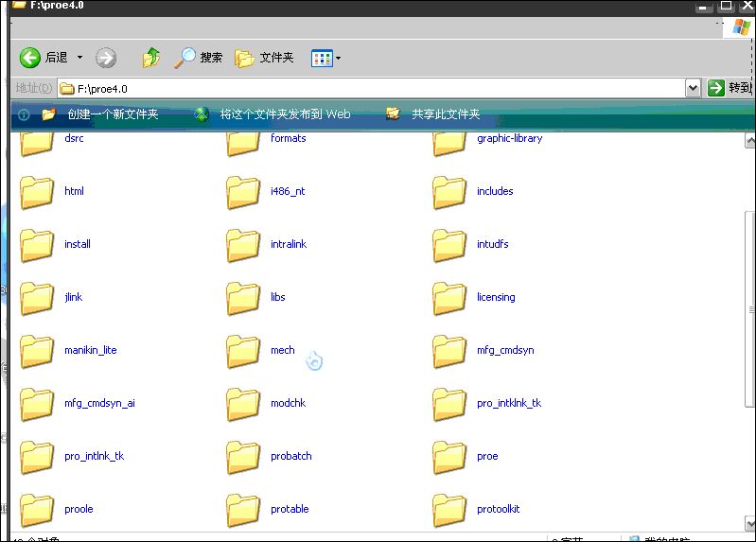
Task: Click the address bar field showing F:\proe4.0
Action: pyautogui.click(x=371, y=88)
